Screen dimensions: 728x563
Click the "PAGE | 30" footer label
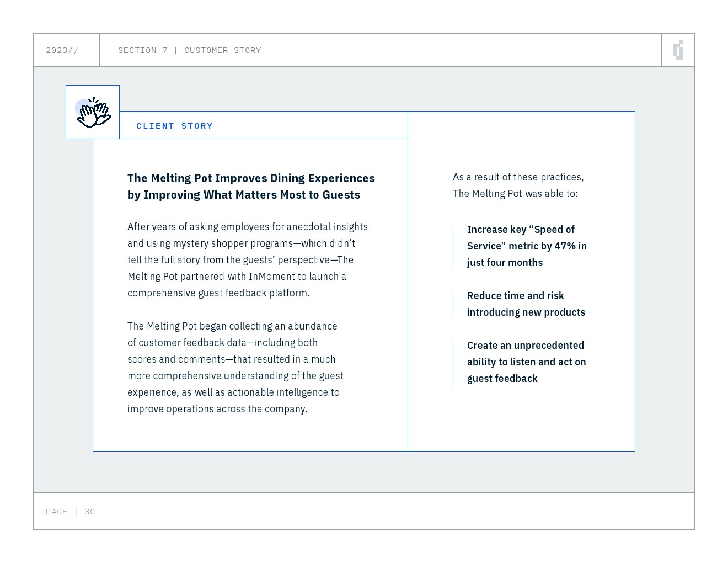[x=71, y=512]
